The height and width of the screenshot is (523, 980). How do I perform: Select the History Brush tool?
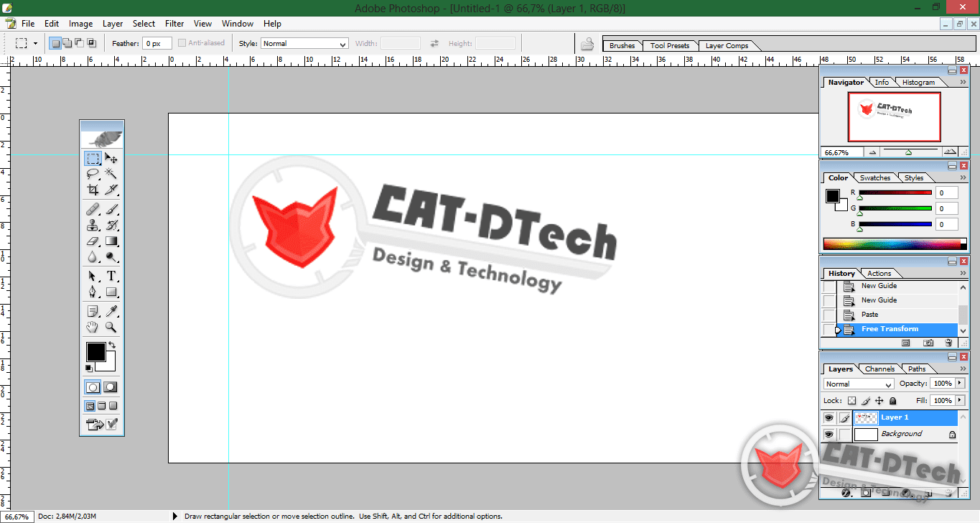point(111,226)
